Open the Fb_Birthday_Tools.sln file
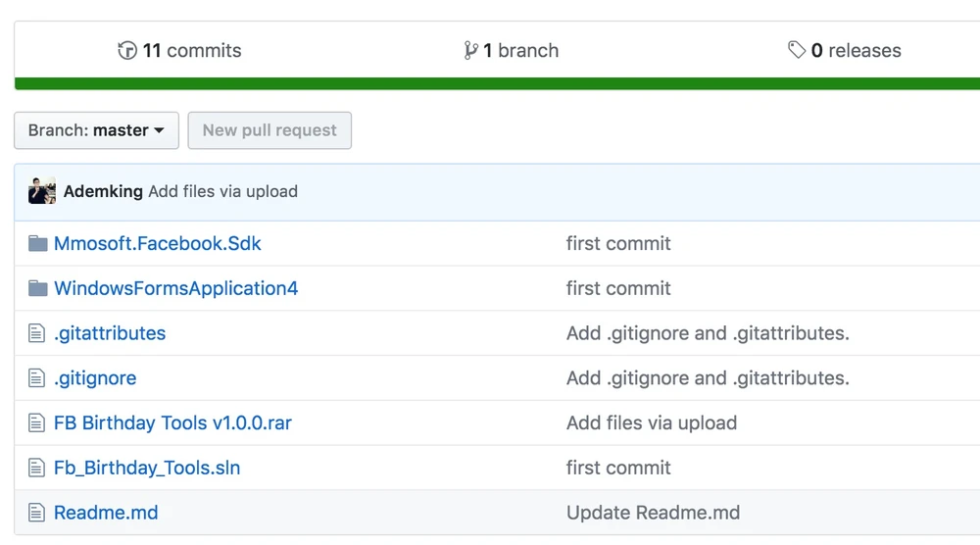This screenshot has height=545, width=980. 147,469
